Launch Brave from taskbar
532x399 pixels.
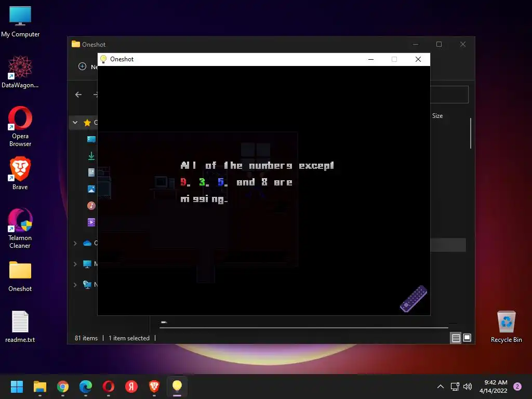pyautogui.click(x=154, y=387)
